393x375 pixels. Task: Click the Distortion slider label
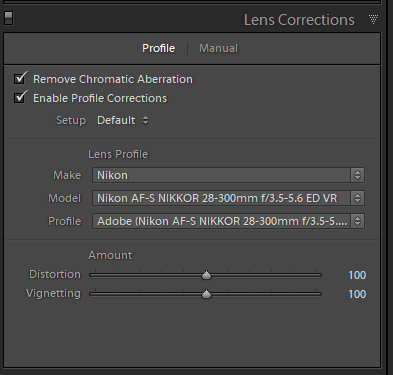click(55, 274)
